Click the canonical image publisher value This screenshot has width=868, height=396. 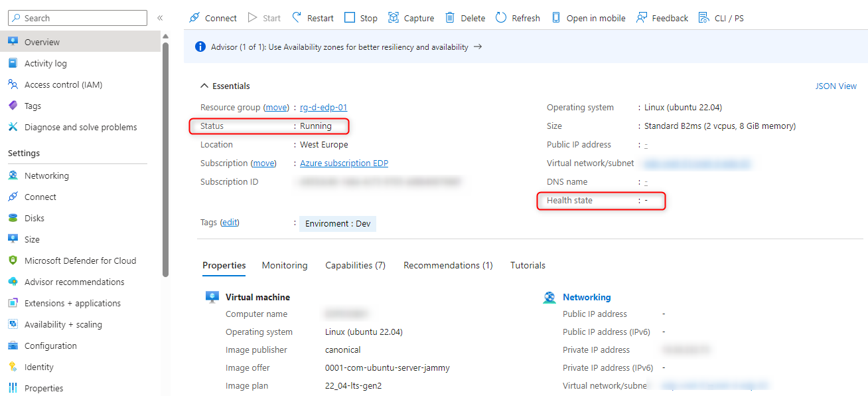(x=343, y=349)
